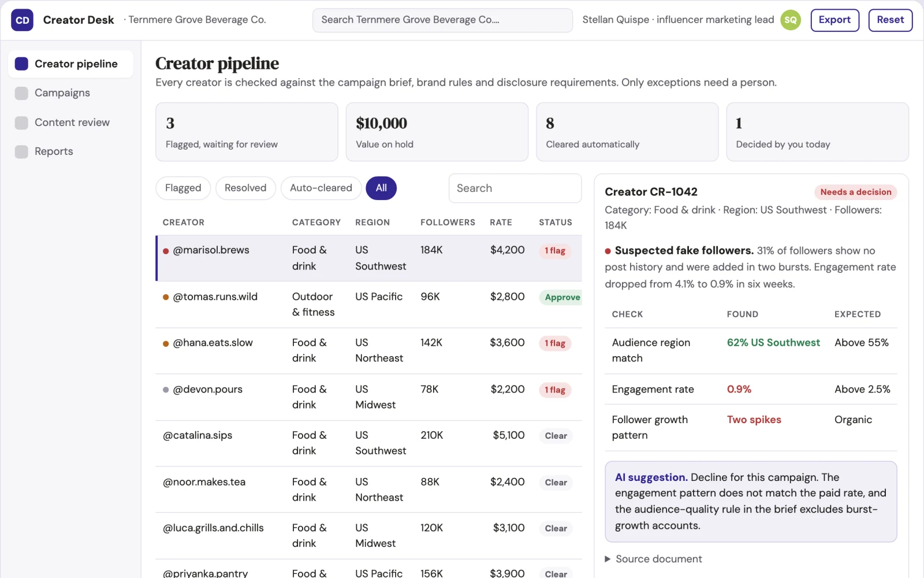
Task: Click the CD Creator Desk logo icon
Action: (x=22, y=20)
